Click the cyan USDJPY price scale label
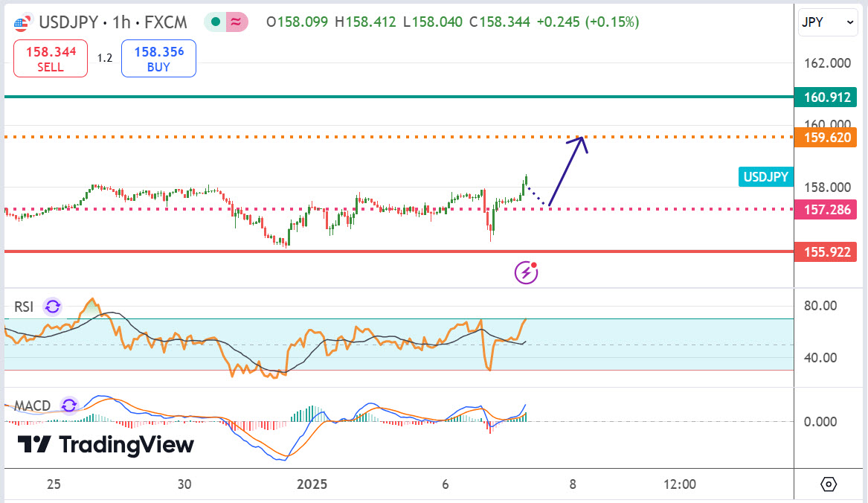This screenshot has width=868, height=503. pos(765,177)
